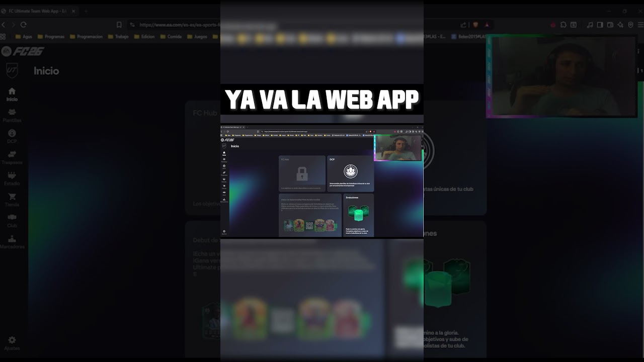Image resolution: width=644 pixels, height=362 pixels.
Task: Click the large dimmed webcam feed at top right
Action: [561, 76]
